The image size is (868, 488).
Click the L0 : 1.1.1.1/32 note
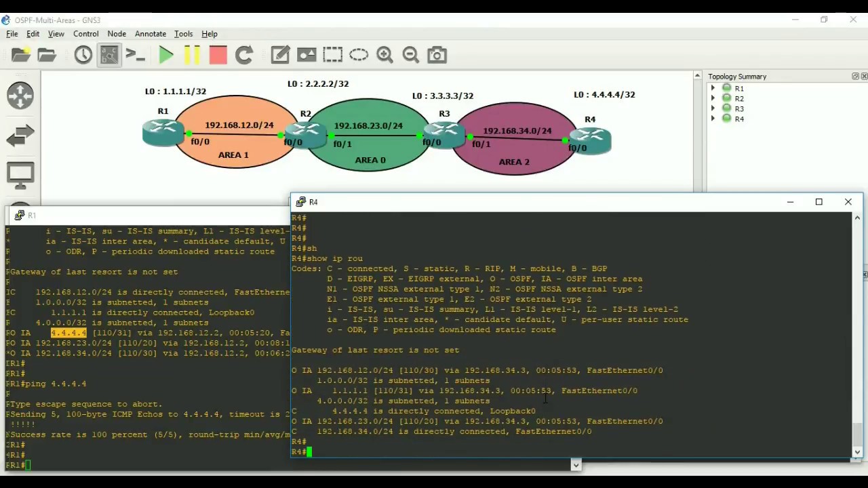(176, 91)
